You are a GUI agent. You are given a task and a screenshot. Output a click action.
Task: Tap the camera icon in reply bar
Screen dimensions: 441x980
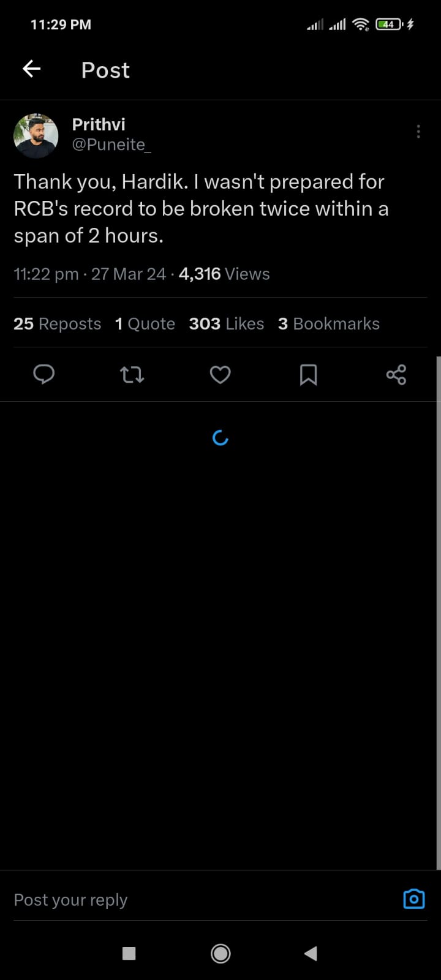pyautogui.click(x=414, y=899)
